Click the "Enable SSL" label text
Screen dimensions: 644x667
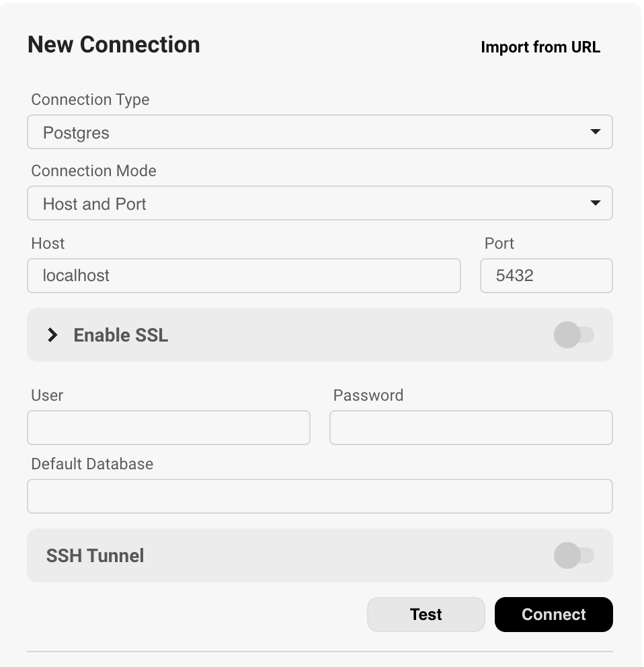click(121, 335)
